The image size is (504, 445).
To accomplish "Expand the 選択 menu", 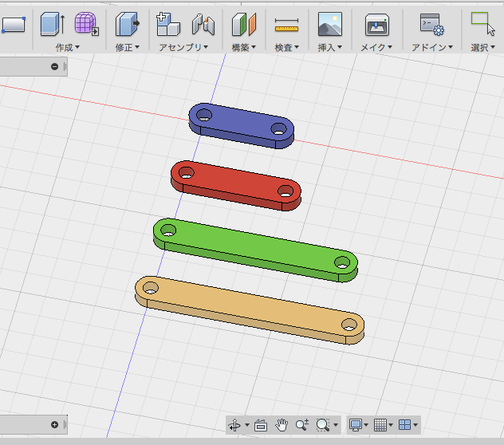I will tap(482, 48).
